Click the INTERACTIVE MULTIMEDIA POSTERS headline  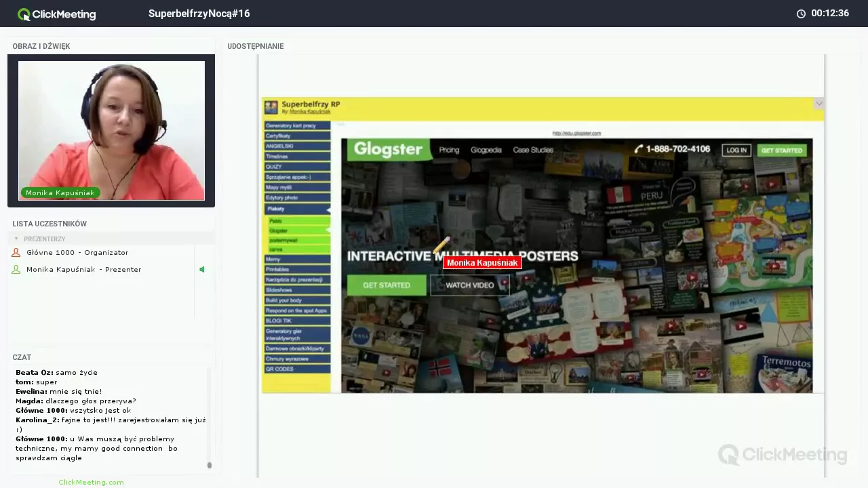tap(462, 256)
